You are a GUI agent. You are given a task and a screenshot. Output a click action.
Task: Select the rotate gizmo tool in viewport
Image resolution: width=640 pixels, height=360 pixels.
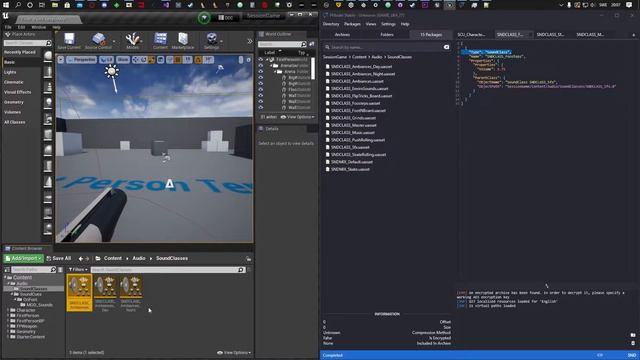144,60
